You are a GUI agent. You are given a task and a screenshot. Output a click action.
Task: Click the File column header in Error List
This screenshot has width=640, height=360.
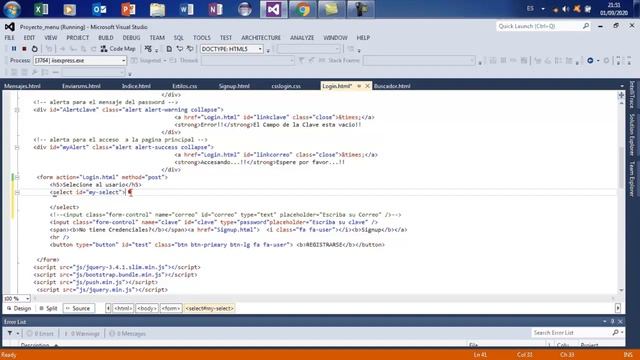tap(473, 345)
